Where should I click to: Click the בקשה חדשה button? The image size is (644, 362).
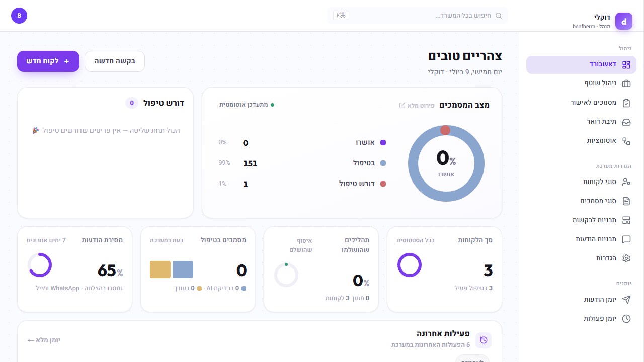click(115, 61)
